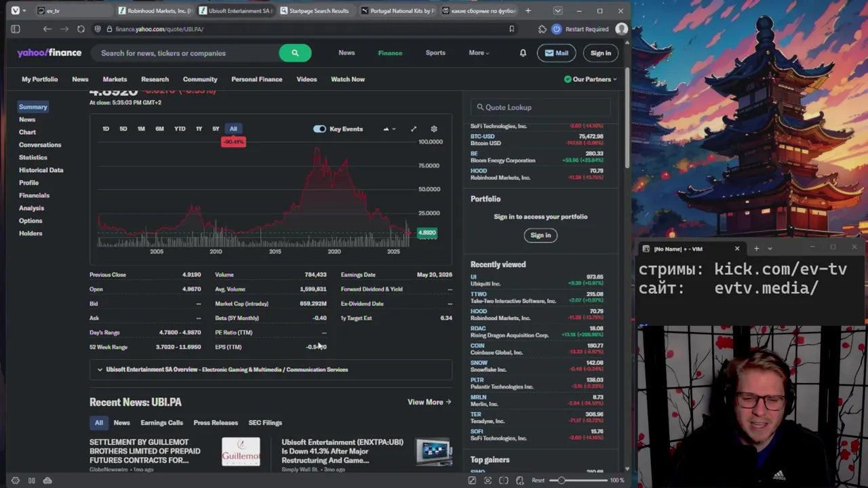Image resolution: width=868 pixels, height=488 pixels.
Task: Open a new browser tab
Action: click(528, 11)
